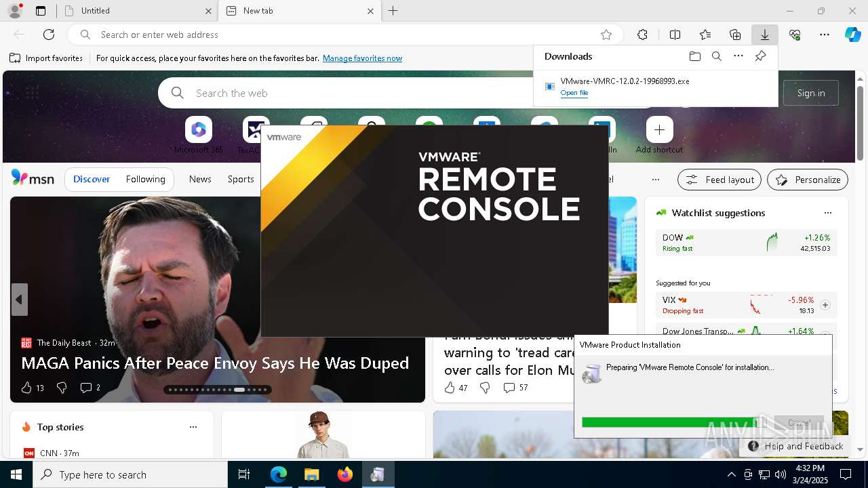Toggle Split screen icon

click(x=675, y=35)
